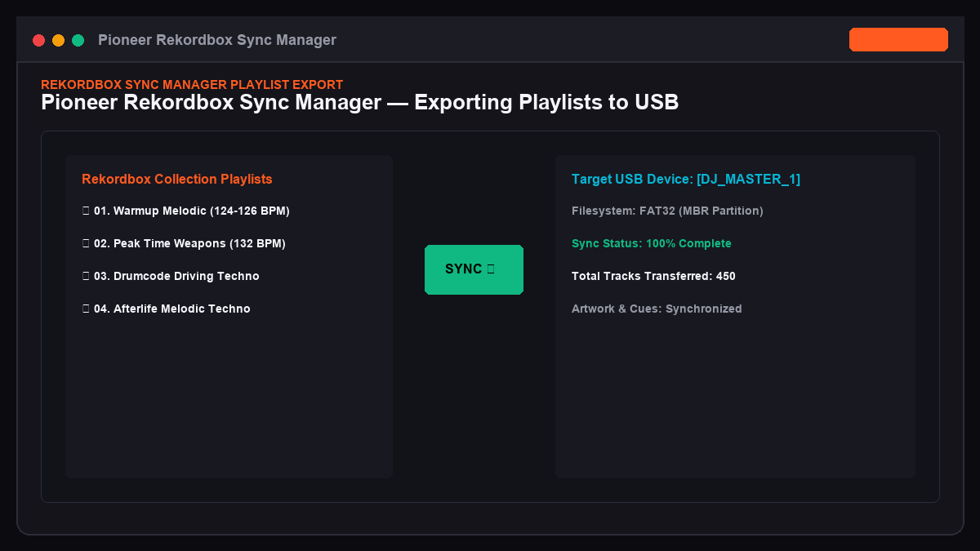The image size is (980, 551).
Task: Click Sync Status: 100% Complete text
Action: tap(652, 244)
